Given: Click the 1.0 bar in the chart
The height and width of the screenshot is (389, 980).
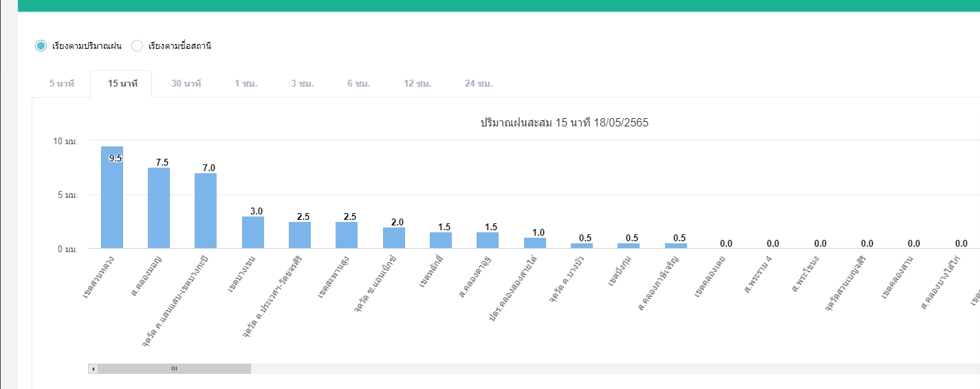Looking at the screenshot, I should 535,243.
